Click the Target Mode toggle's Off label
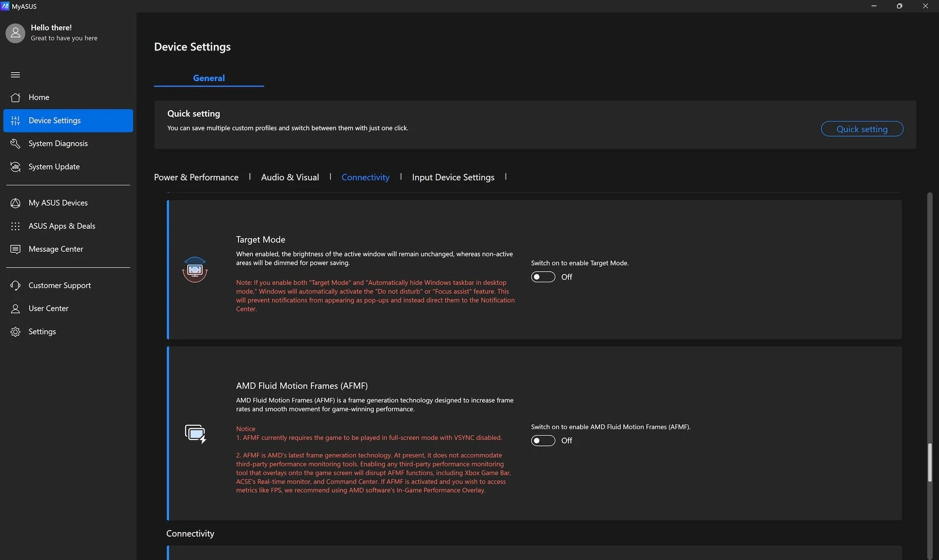Screen dimensions: 939x560 pos(566,277)
